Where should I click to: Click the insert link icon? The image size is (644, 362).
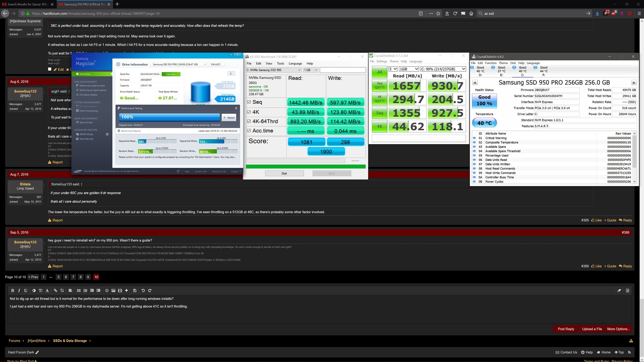[55, 291]
